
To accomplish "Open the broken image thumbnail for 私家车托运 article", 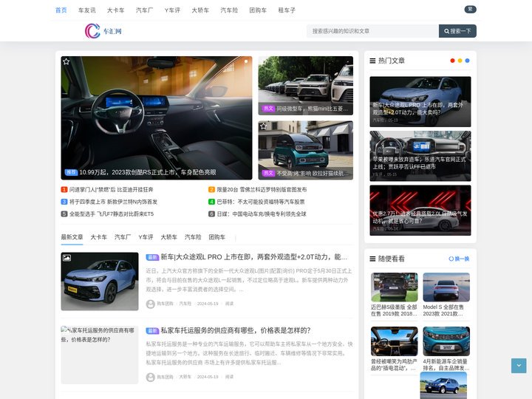I will pos(100,355).
